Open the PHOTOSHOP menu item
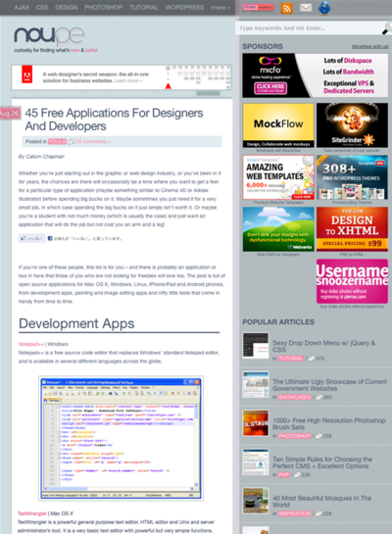 tap(103, 7)
